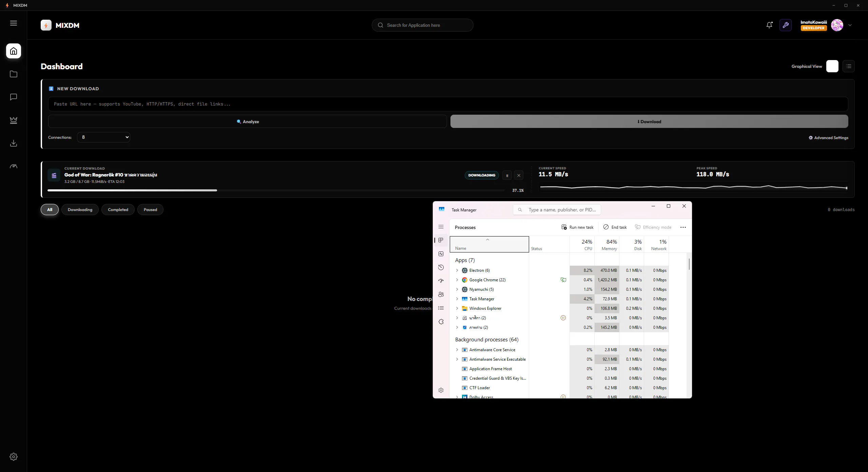Click the ImotoKawaiii profile avatar
The width and height of the screenshot is (868, 472).
[837, 25]
